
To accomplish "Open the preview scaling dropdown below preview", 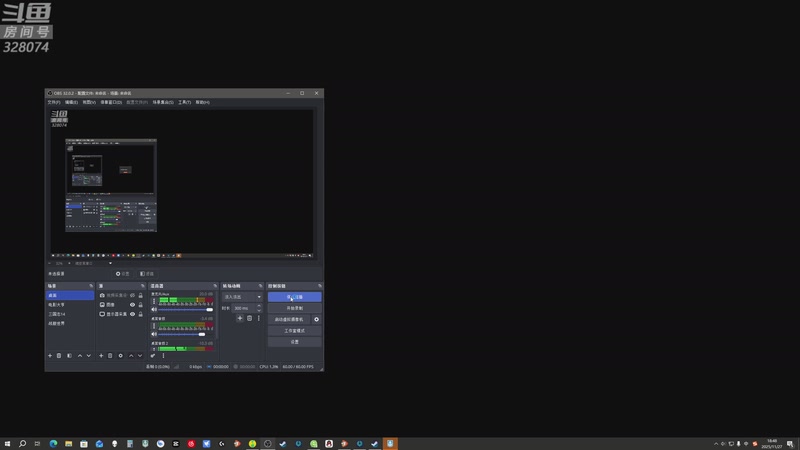I will [x=93, y=263].
